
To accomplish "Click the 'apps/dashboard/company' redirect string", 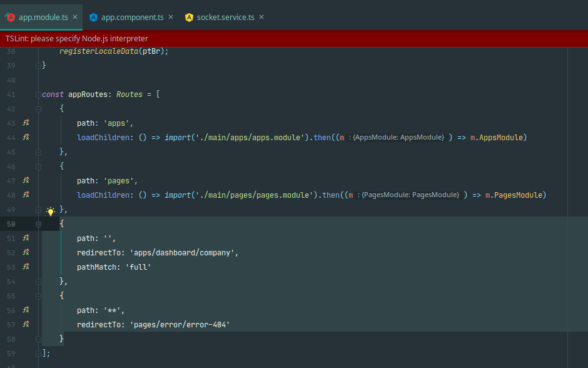I will point(182,253).
